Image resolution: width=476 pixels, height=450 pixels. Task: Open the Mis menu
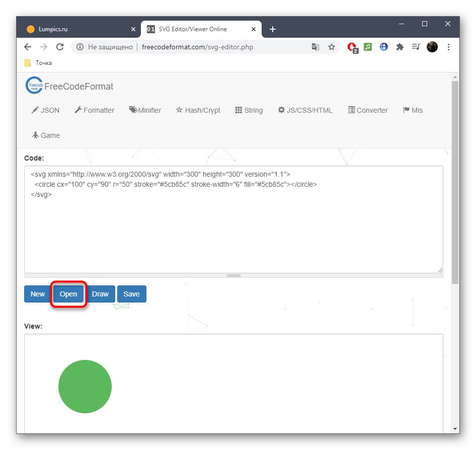(x=413, y=110)
